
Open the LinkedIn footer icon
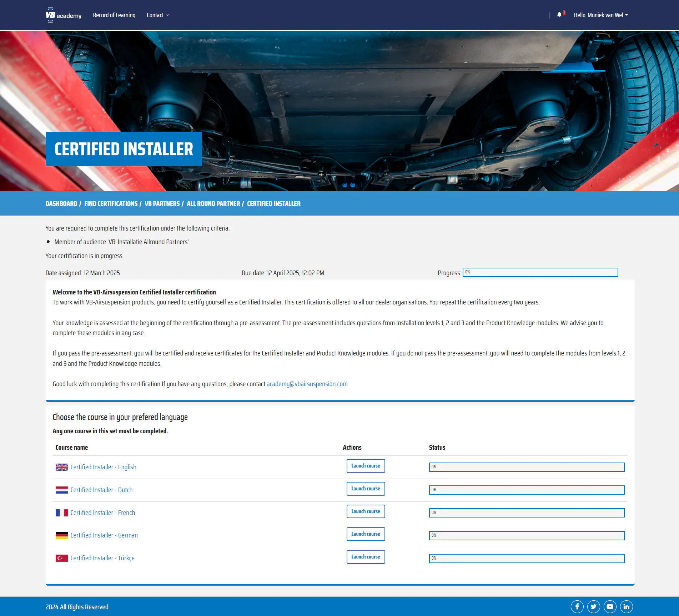pos(626,606)
